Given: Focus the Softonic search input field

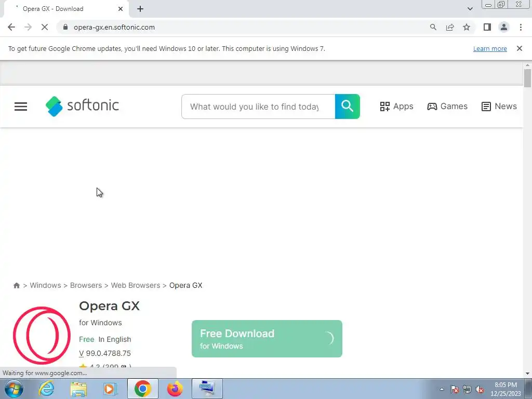Looking at the screenshot, I should (x=258, y=107).
